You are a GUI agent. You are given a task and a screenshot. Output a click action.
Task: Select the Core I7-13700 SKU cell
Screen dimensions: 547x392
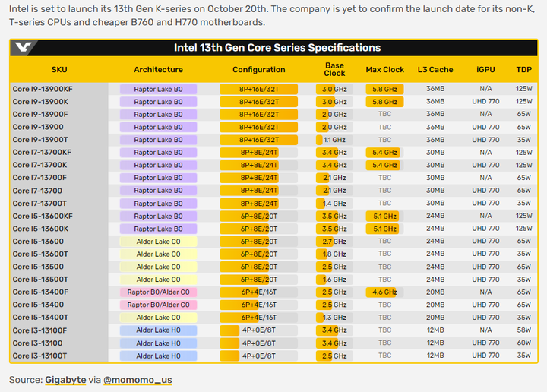[x=59, y=191]
